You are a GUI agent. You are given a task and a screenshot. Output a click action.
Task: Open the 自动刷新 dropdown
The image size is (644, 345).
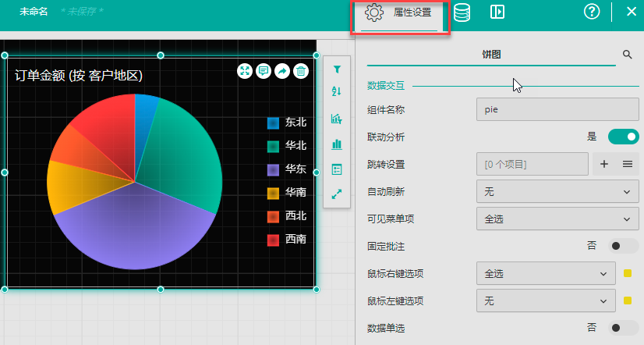click(557, 191)
